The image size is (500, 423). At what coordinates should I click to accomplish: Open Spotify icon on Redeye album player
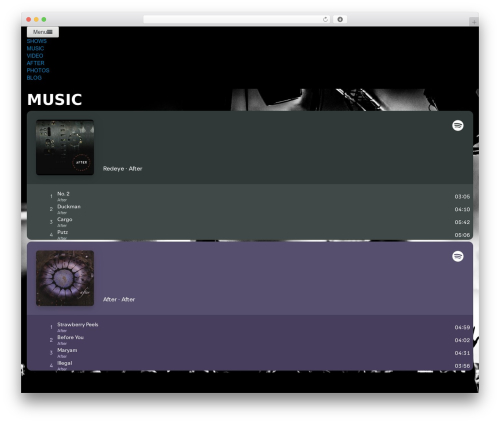458,126
